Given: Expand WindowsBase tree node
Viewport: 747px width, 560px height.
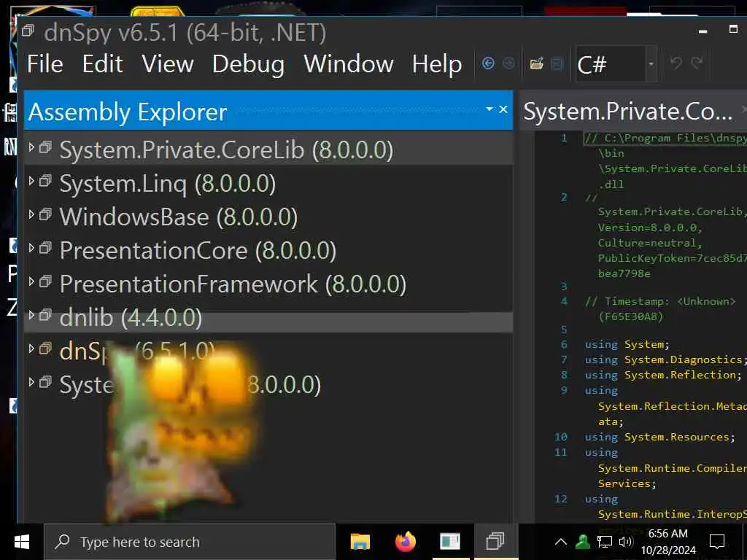Looking at the screenshot, I should point(31,214).
